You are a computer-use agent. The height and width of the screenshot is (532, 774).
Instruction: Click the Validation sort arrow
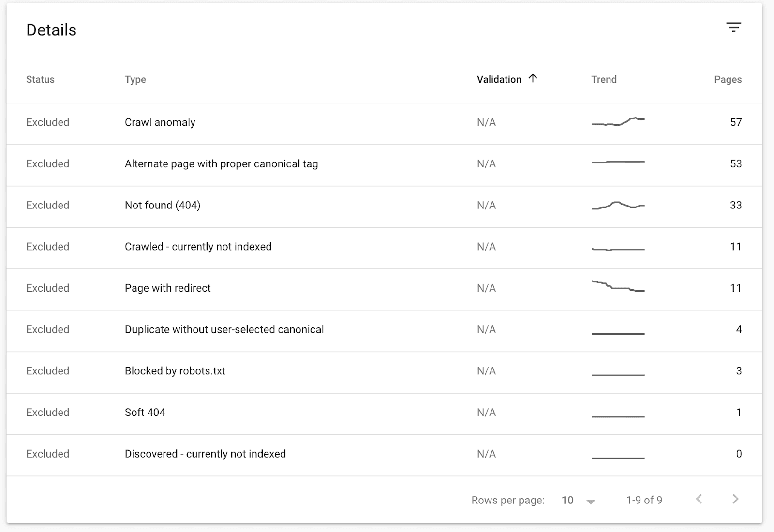point(533,78)
